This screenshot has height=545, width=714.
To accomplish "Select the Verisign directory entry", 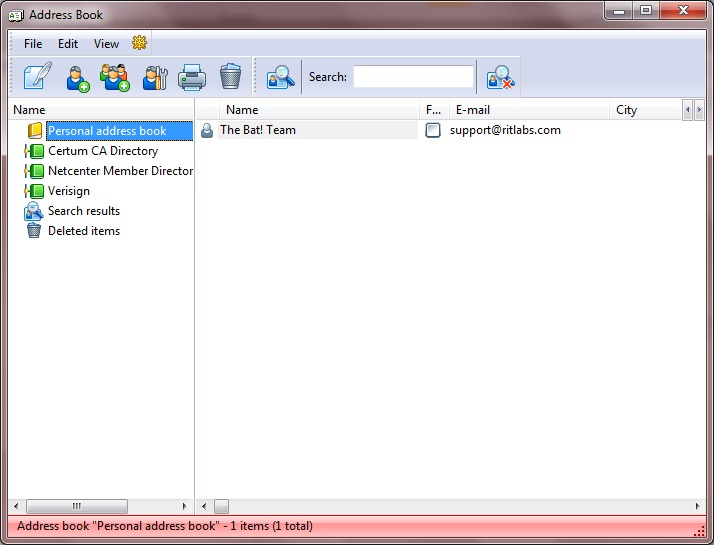I will point(69,191).
